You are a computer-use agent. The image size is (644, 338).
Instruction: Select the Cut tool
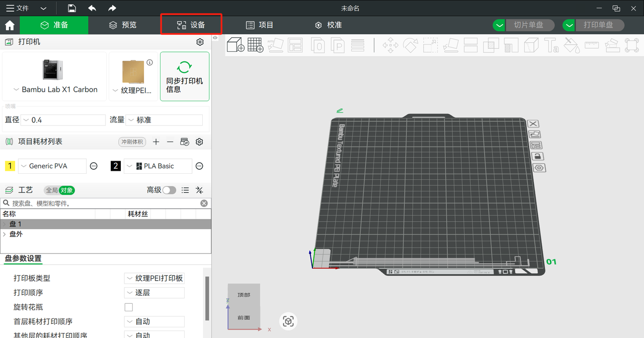[x=471, y=45]
